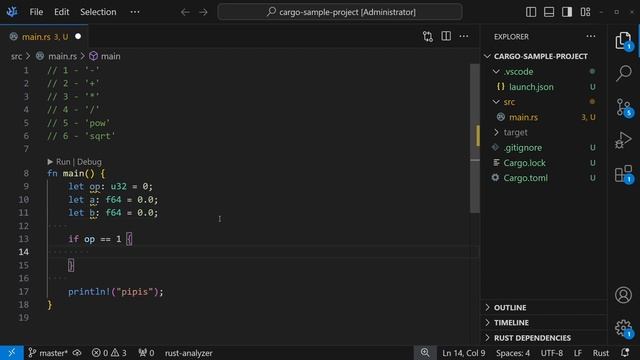Click rust-analyzer status bar item
Viewport: 640px width, 360px height.
(x=189, y=353)
